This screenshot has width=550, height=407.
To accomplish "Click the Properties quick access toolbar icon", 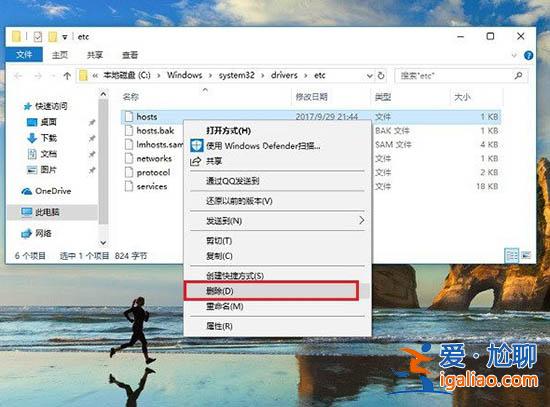I will pyautogui.click(x=38, y=36).
